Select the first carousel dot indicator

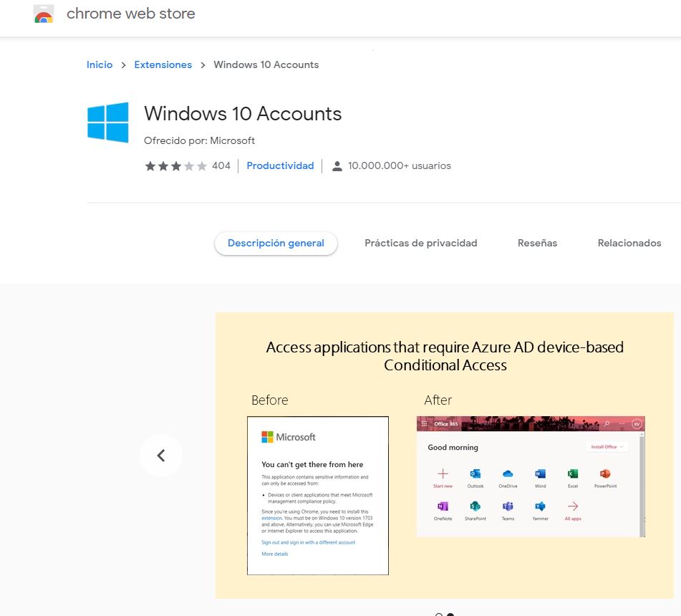439,615
